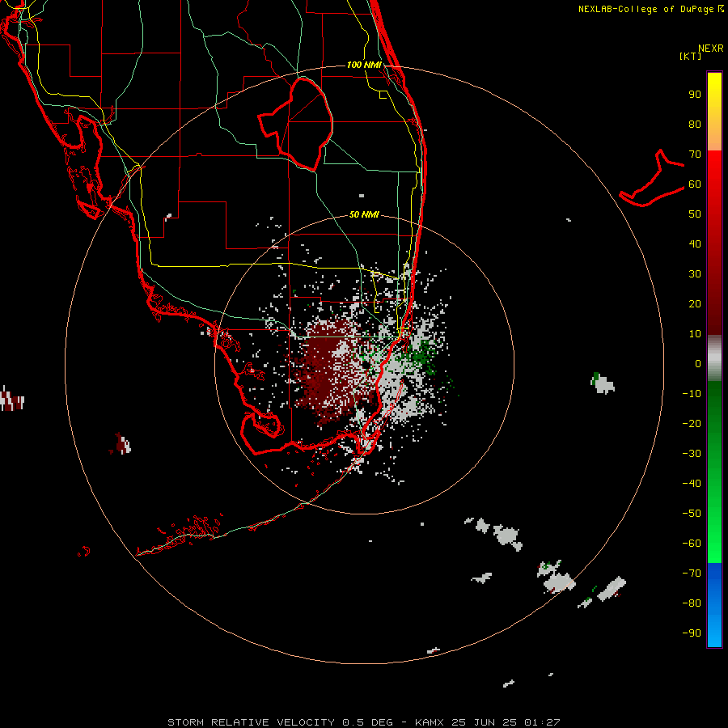Screen dimensions: 728x728
Task: Click the 50 NMI range ring label
Action: pos(364,214)
